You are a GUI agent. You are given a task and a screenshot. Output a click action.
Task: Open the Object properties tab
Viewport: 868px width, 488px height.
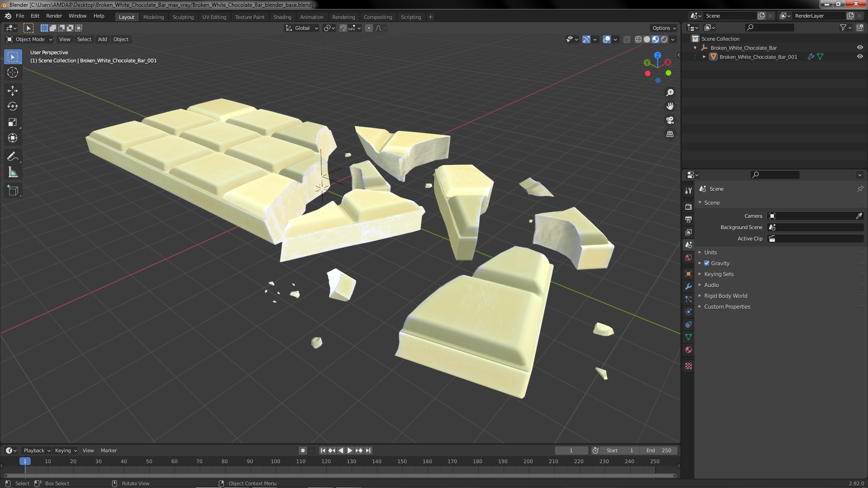(689, 274)
